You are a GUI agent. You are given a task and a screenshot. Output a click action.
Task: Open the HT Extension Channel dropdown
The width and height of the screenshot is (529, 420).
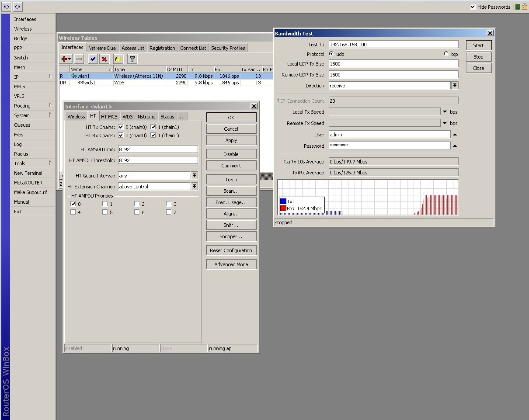click(x=195, y=187)
